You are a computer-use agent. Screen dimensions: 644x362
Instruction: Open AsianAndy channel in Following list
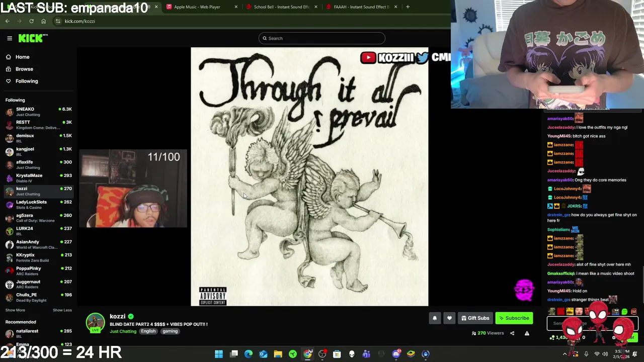tap(39, 244)
